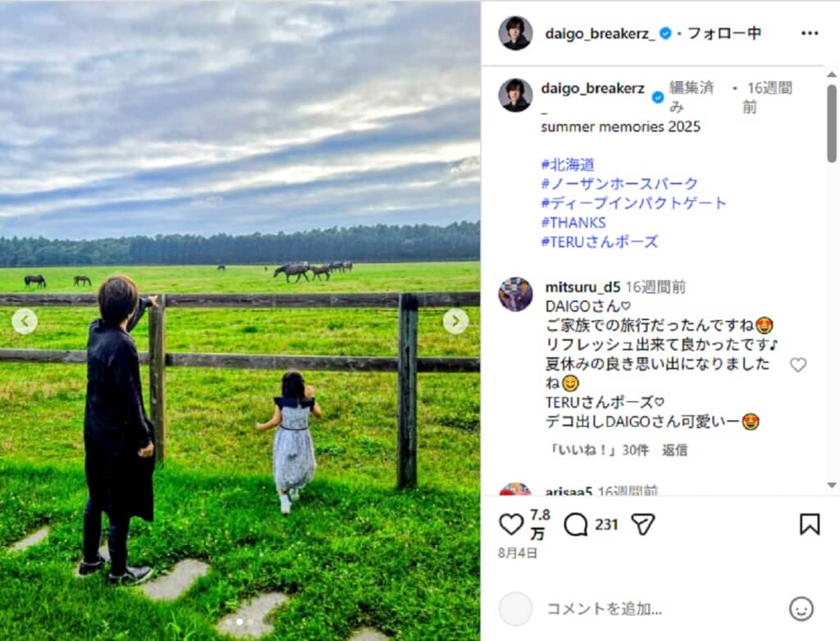This screenshot has width=840, height=641.
Task: Open hashtag #TERUさんポーズ
Action: [x=600, y=242]
